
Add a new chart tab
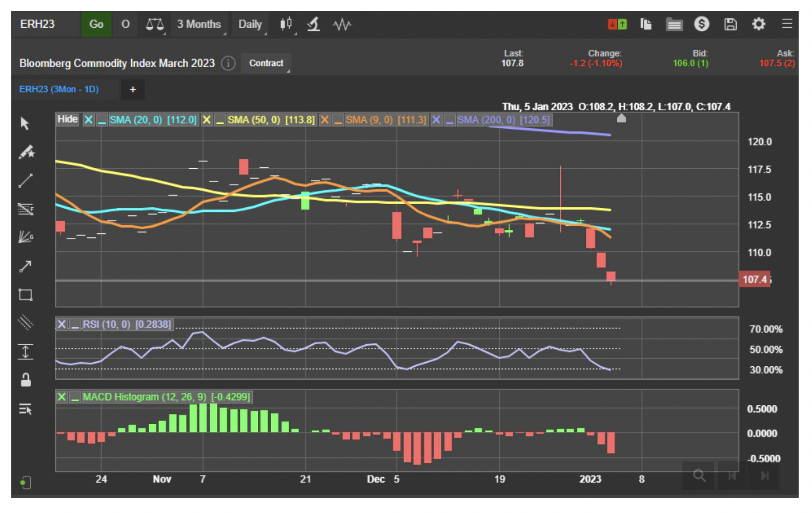133,89
